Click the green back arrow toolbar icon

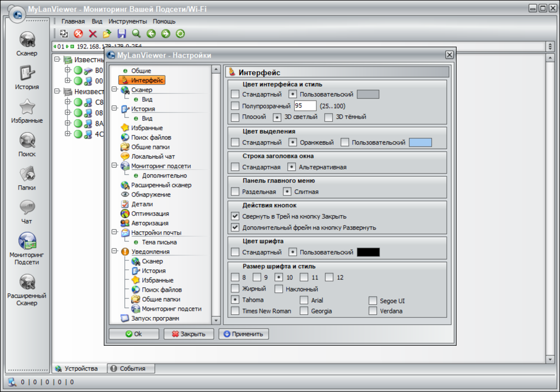151,34
